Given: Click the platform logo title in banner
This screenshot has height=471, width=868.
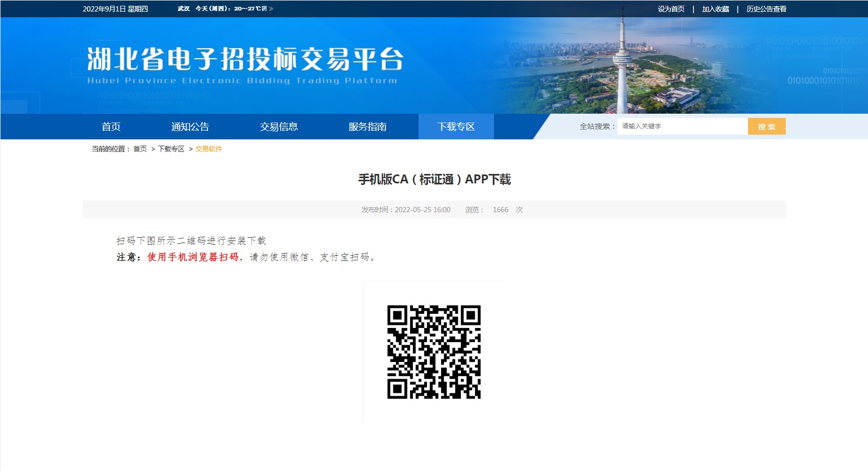Looking at the screenshot, I should click(245, 59).
